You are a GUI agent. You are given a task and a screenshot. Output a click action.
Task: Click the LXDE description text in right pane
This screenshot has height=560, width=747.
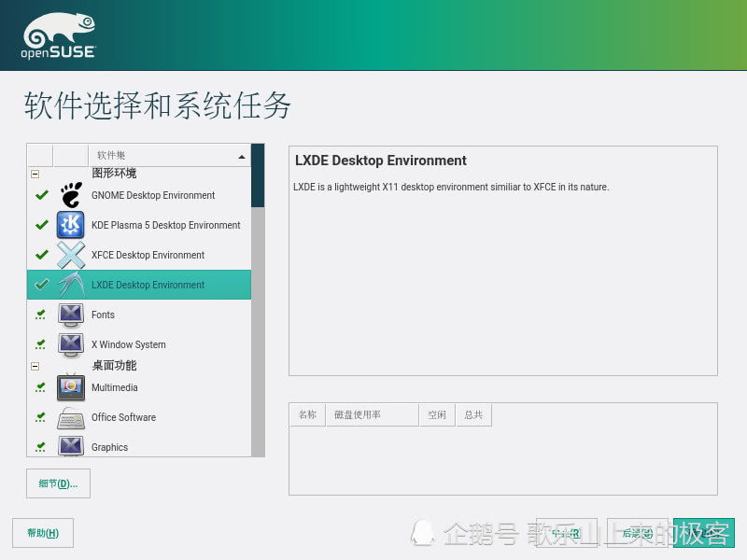pyautogui.click(x=451, y=187)
